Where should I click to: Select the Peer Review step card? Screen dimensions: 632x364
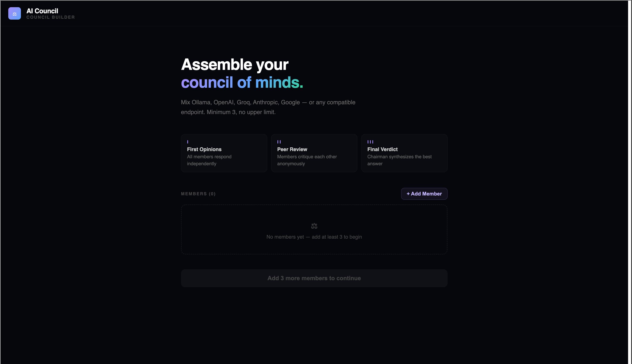pyautogui.click(x=314, y=153)
